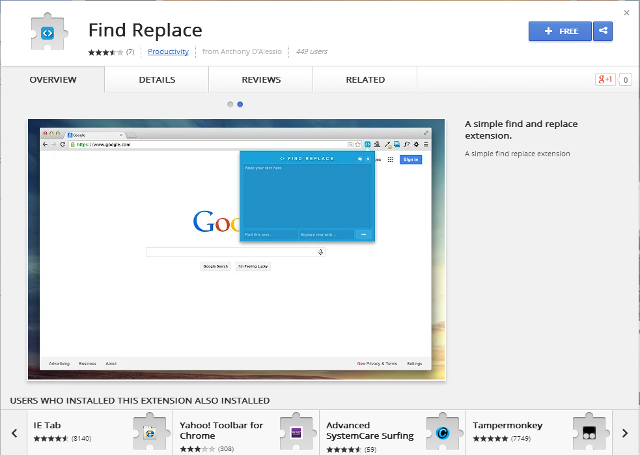Open the Productivity category link

(168, 51)
